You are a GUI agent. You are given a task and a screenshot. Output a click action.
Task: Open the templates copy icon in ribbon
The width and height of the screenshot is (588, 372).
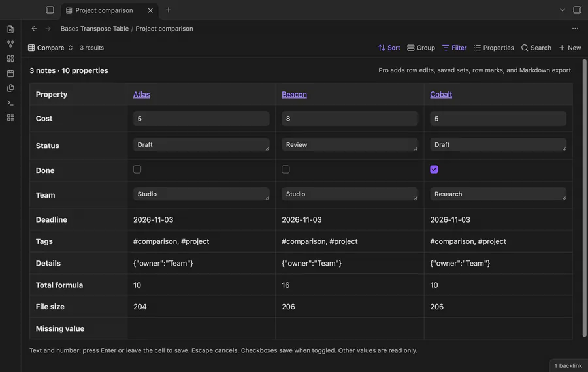coord(10,88)
